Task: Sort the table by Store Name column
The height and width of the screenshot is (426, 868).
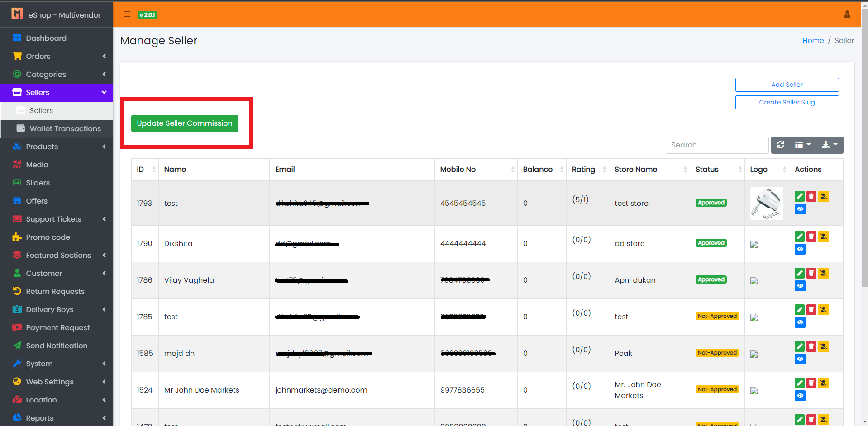Action: (x=649, y=170)
